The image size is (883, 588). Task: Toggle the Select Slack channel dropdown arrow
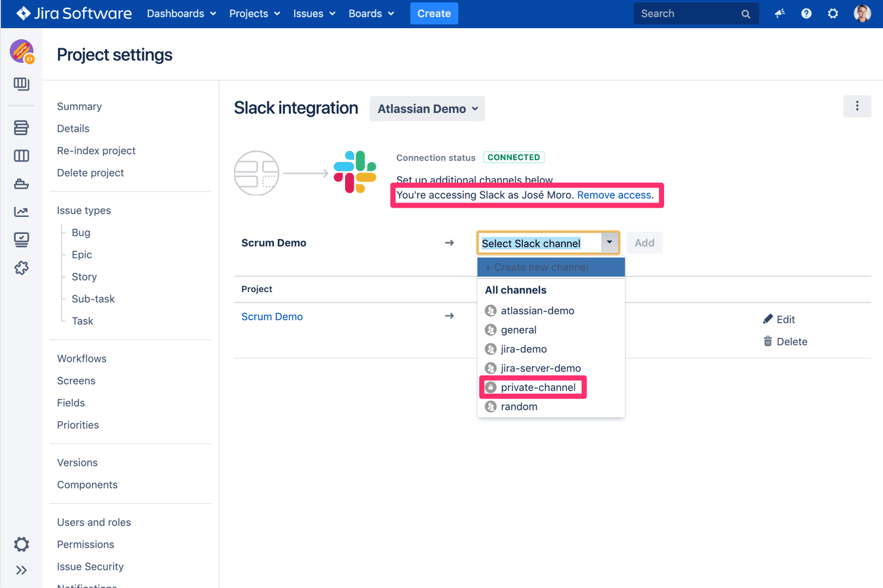click(x=609, y=242)
